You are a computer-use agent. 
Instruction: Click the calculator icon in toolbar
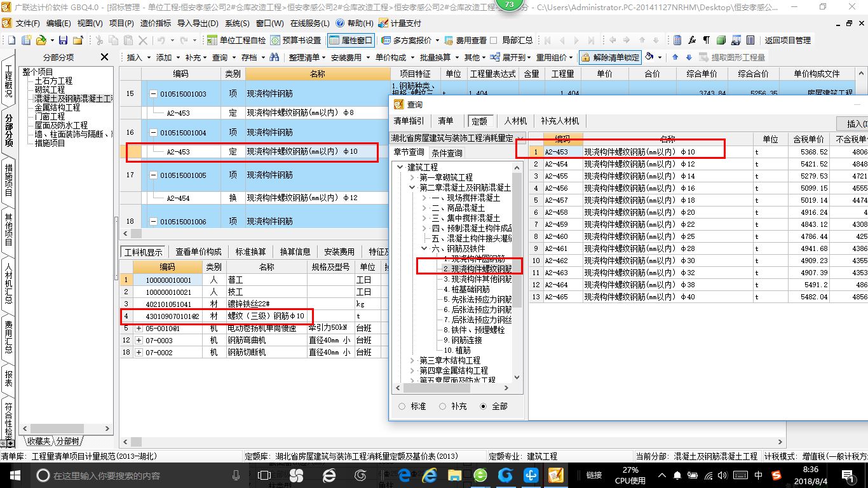(x=677, y=40)
